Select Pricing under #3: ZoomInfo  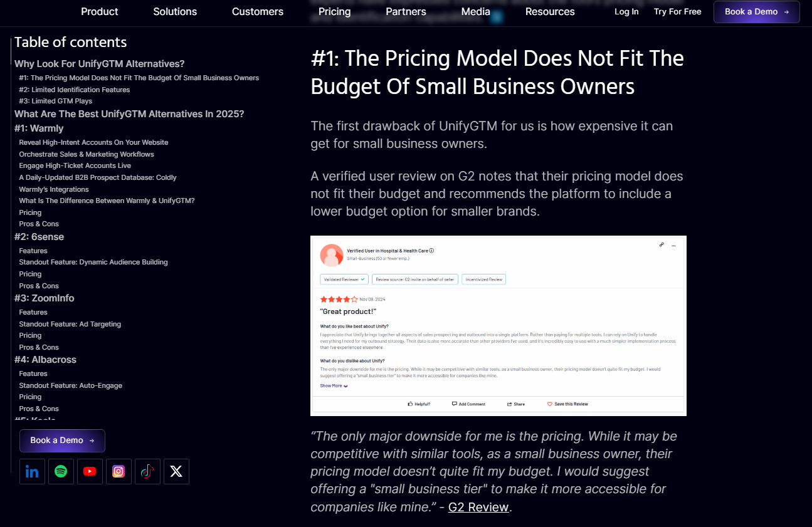(30, 335)
